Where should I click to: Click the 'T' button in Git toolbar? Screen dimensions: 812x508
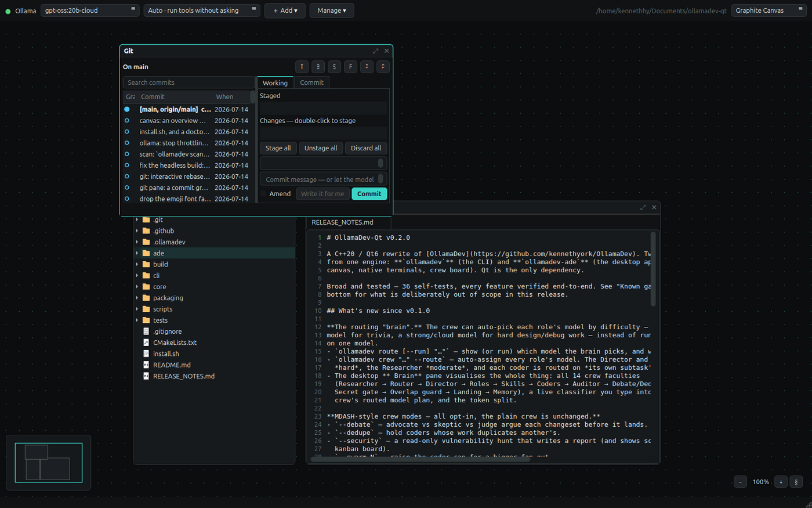point(302,67)
